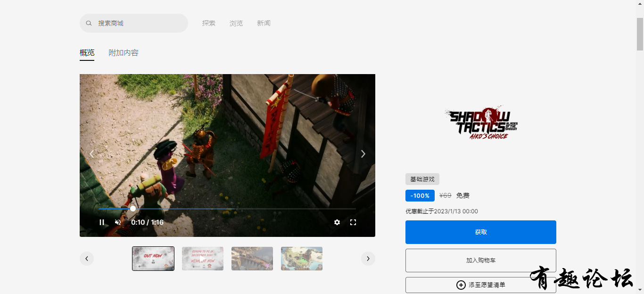This screenshot has height=294, width=644.
Task: Select the fourth screenshot thumbnail
Action: pos(302,259)
